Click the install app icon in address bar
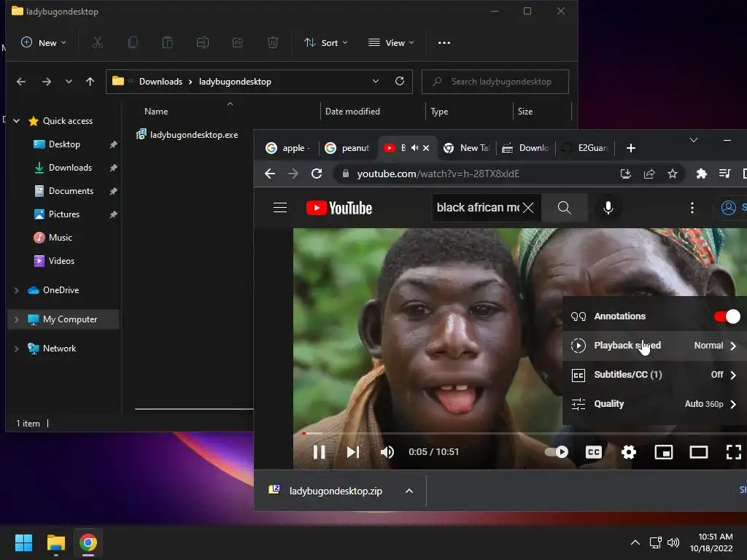This screenshot has width=747, height=560. click(625, 174)
